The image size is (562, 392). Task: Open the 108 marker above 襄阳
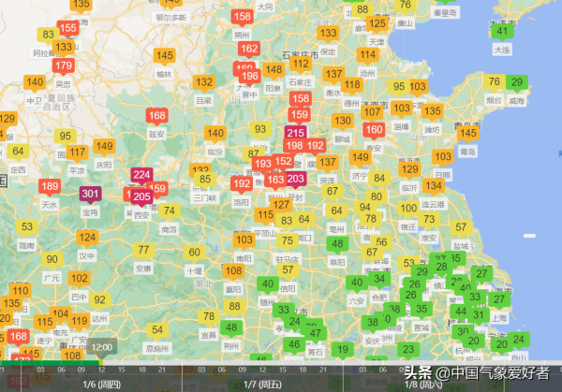pos(233,270)
